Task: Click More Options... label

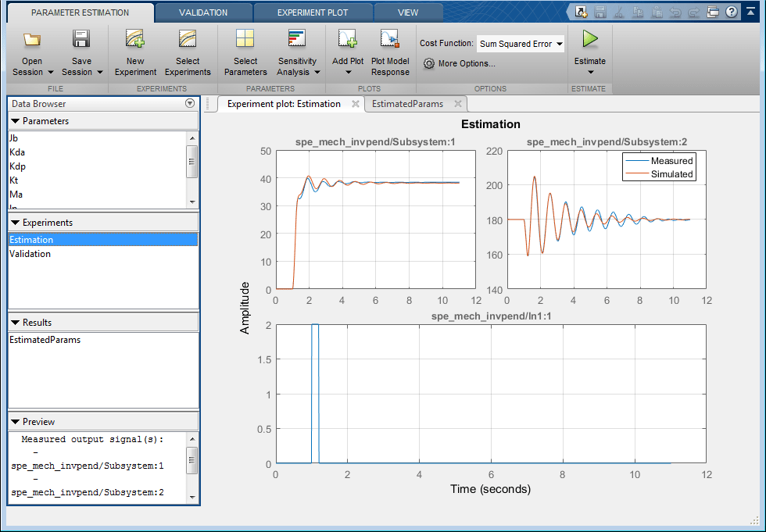Action: (x=467, y=63)
